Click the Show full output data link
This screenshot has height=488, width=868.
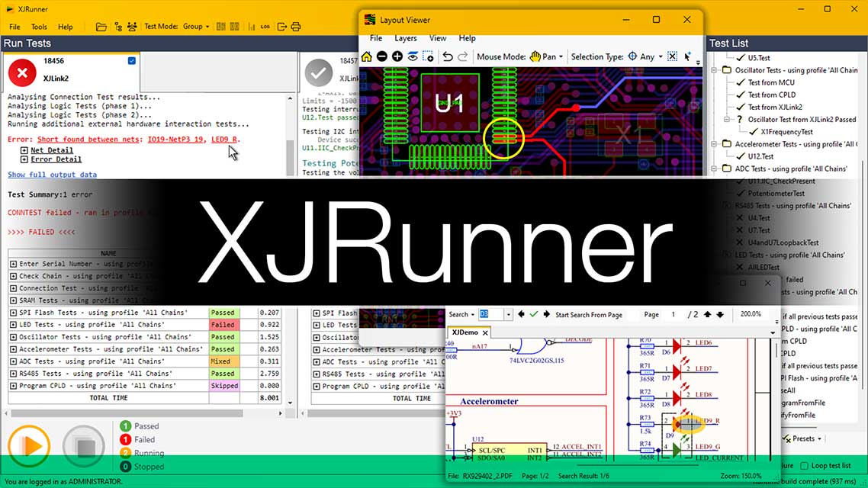click(x=52, y=175)
